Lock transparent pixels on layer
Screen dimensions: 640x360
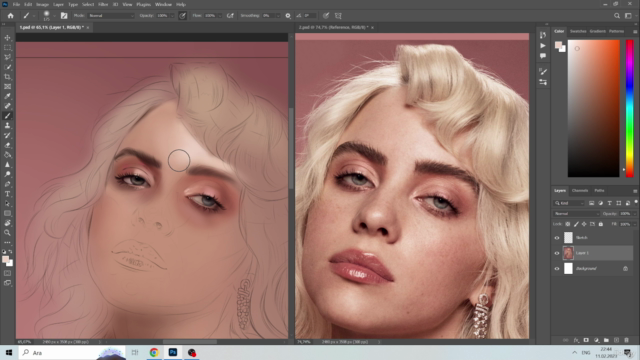coord(568,224)
